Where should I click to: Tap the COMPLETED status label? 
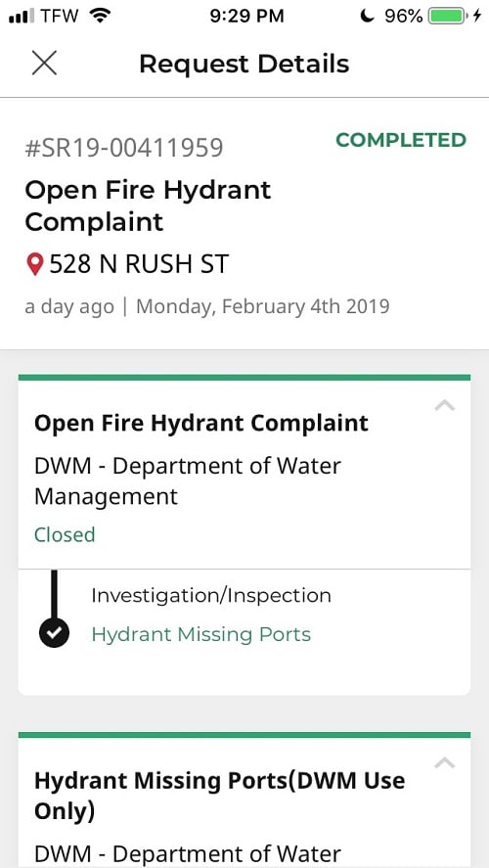point(401,140)
